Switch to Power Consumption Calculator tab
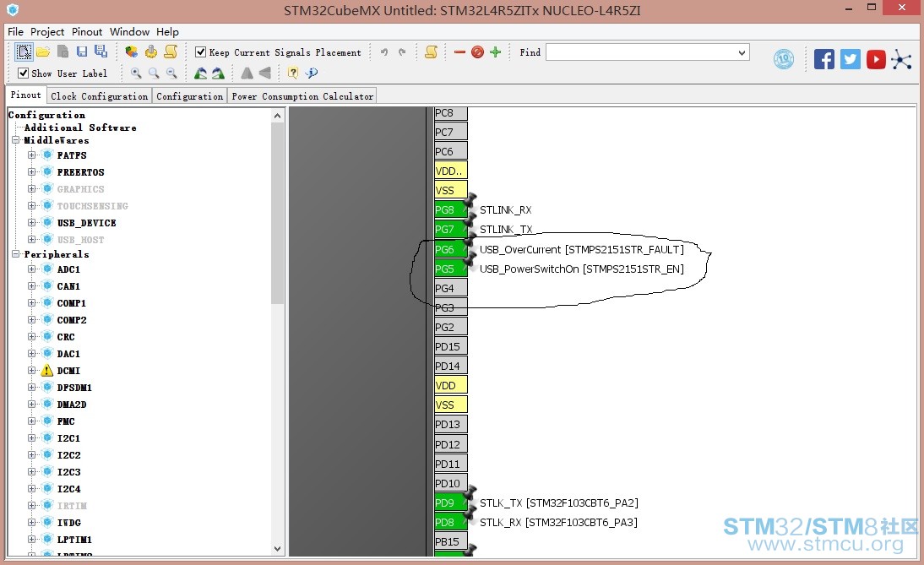 pos(302,96)
